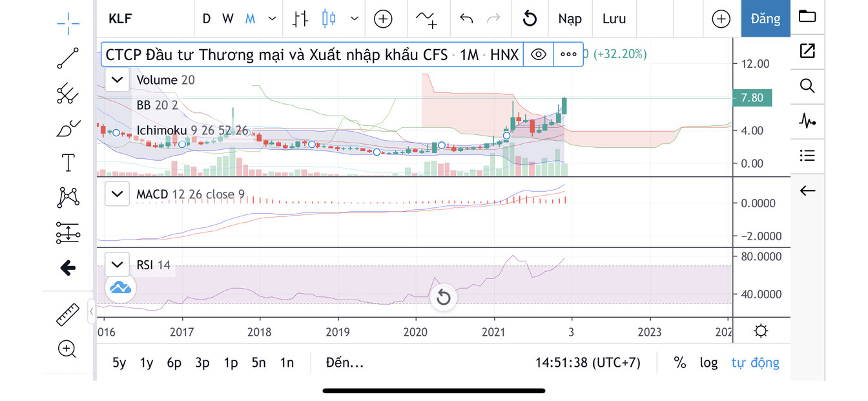Open the pattern drawing tool
The width and height of the screenshot is (868, 401).
click(68, 197)
